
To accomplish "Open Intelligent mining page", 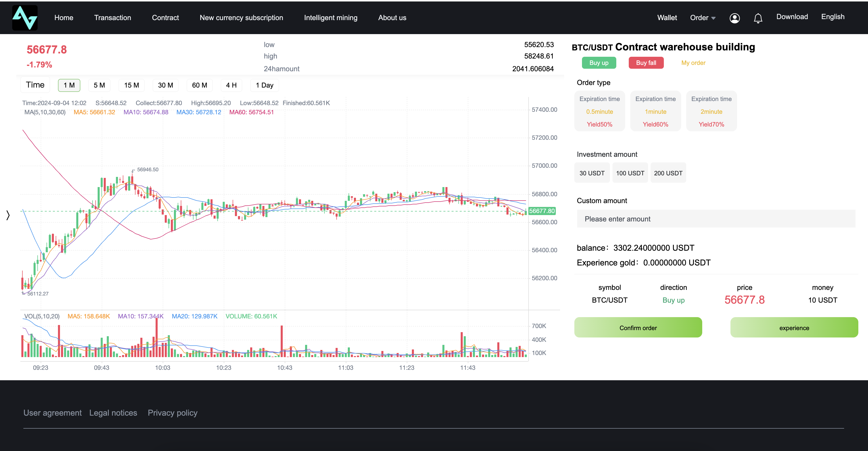I will [x=331, y=18].
